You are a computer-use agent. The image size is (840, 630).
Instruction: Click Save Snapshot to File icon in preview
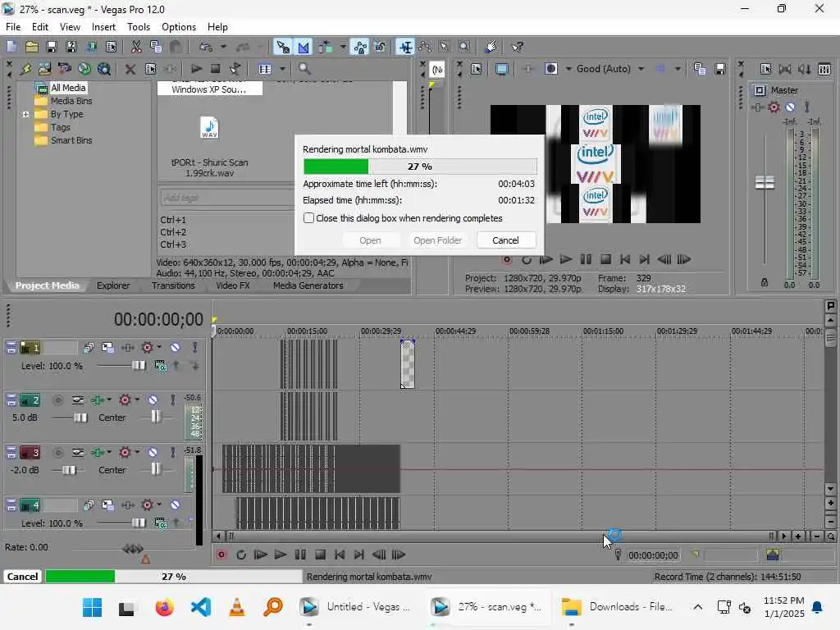(x=720, y=69)
